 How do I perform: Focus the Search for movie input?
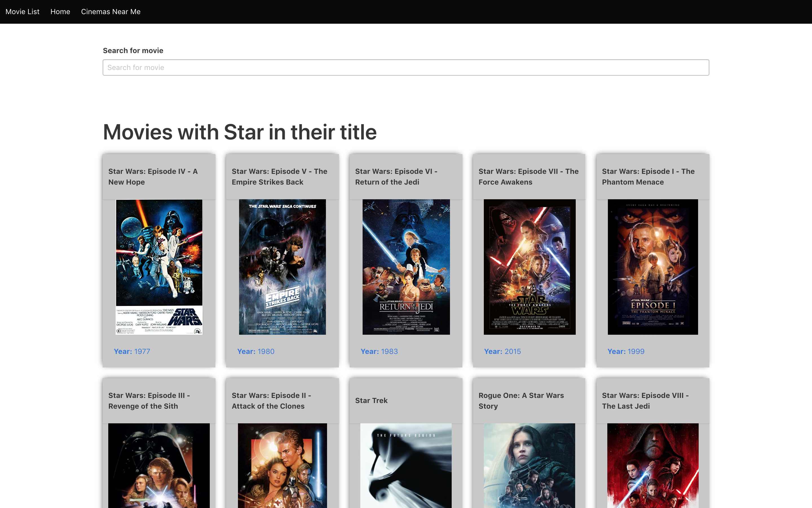click(x=406, y=67)
